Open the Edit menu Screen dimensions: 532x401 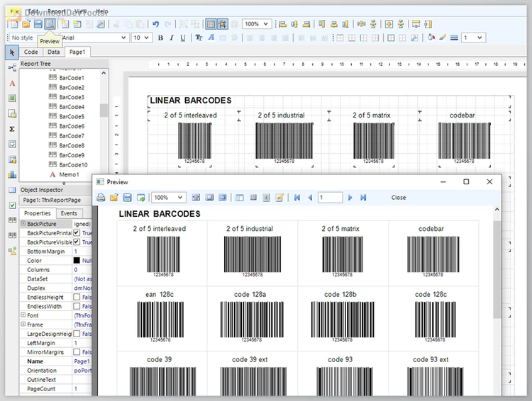[x=33, y=11]
